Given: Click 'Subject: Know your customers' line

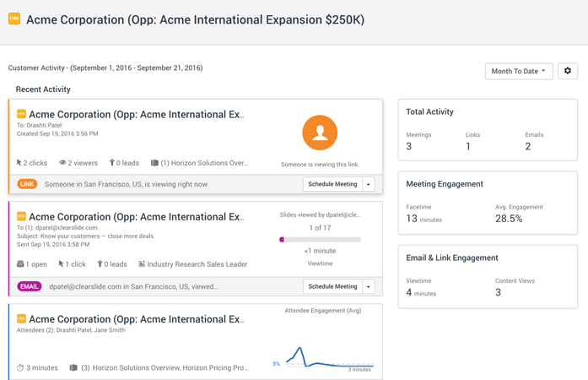Looking at the screenshot, I should [x=85, y=236].
